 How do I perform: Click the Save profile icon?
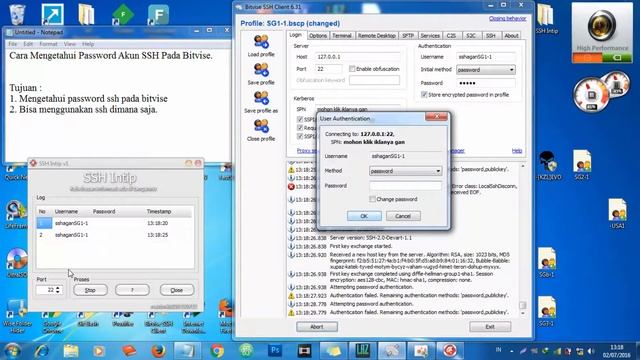[261, 70]
